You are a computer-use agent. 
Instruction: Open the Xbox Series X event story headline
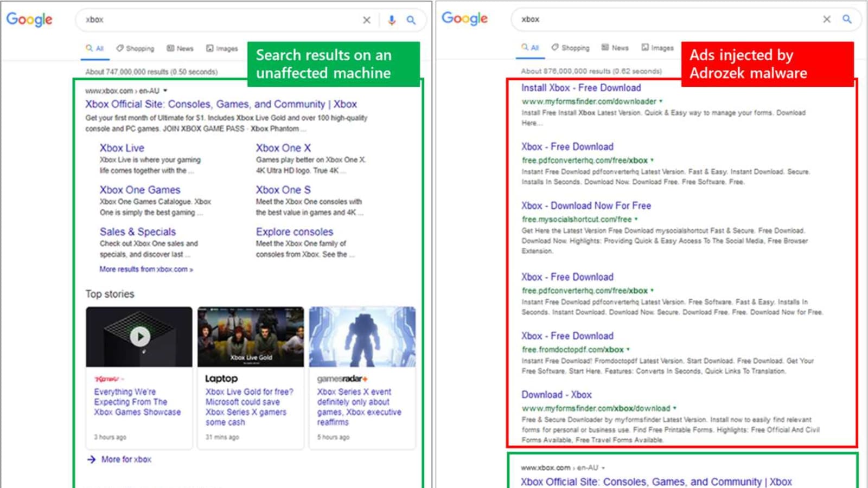coord(359,407)
